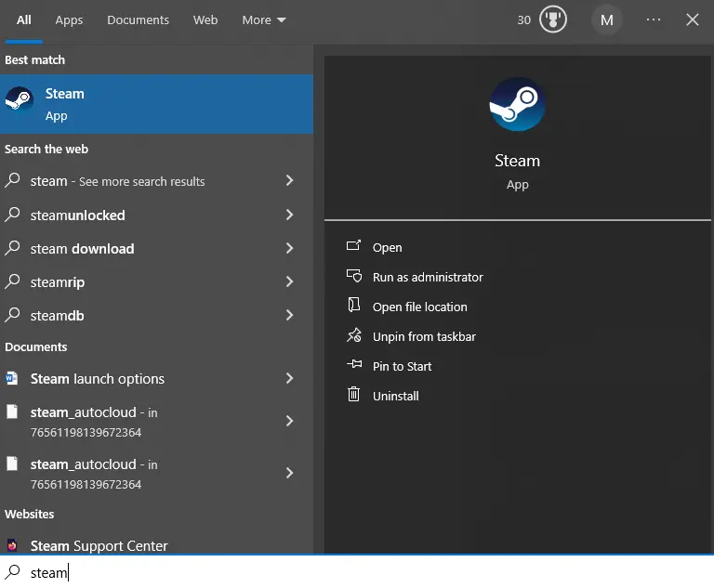714x588 pixels.
Task: Click the search input field containing steam
Action: coord(357,572)
